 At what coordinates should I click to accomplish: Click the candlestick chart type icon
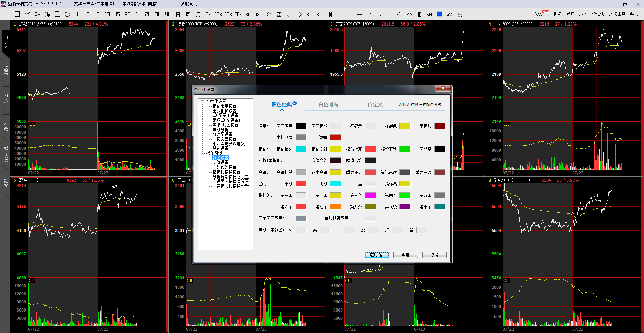point(37,14)
